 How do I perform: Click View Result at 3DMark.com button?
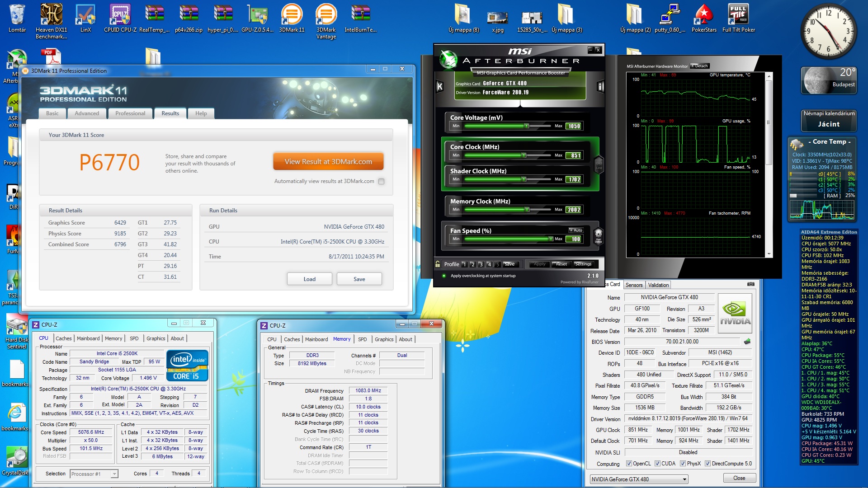328,162
